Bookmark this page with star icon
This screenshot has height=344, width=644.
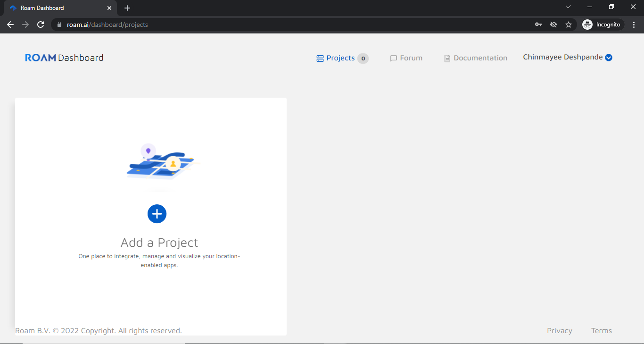[569, 25]
